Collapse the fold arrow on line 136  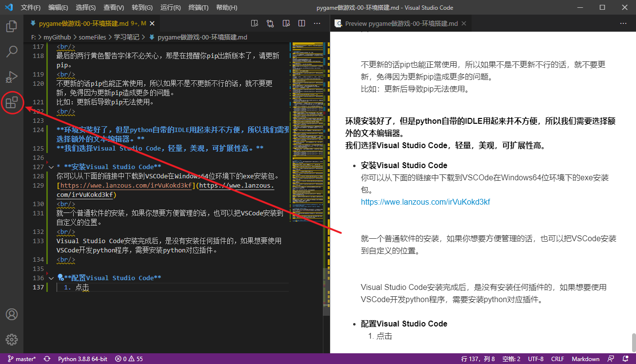pos(51,278)
